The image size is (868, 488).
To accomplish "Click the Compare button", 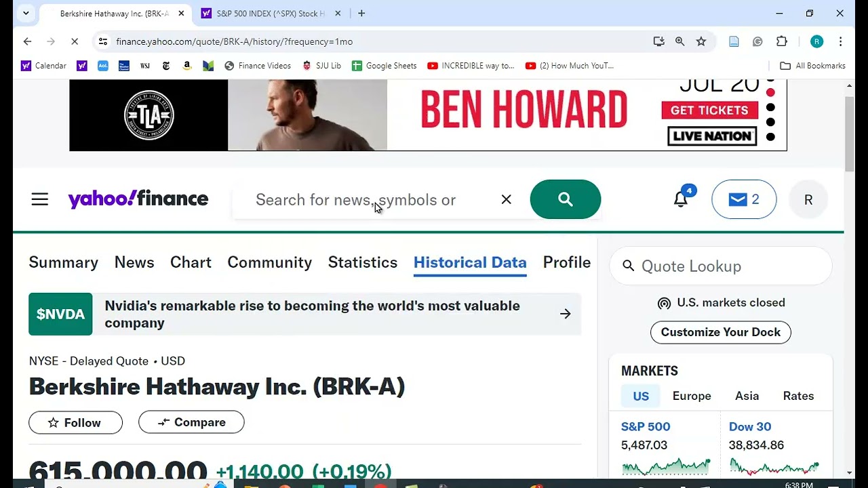I will point(191,422).
